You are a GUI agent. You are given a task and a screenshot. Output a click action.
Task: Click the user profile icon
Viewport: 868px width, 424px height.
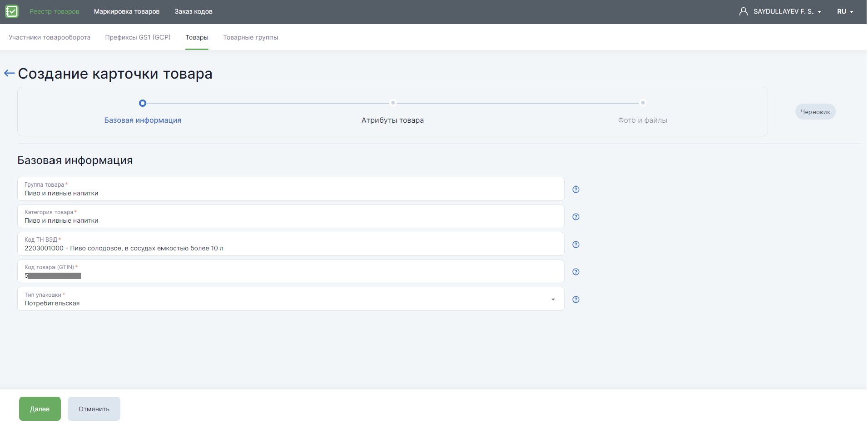click(x=744, y=11)
